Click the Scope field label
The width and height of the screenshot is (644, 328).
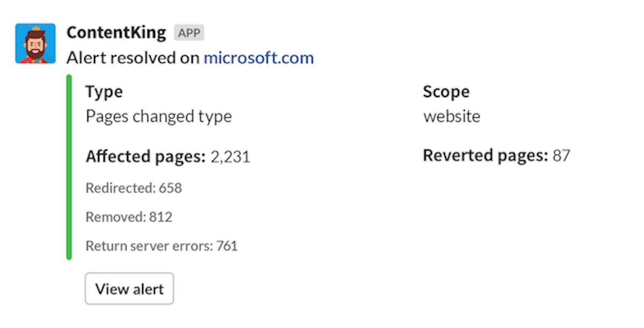[x=446, y=92]
